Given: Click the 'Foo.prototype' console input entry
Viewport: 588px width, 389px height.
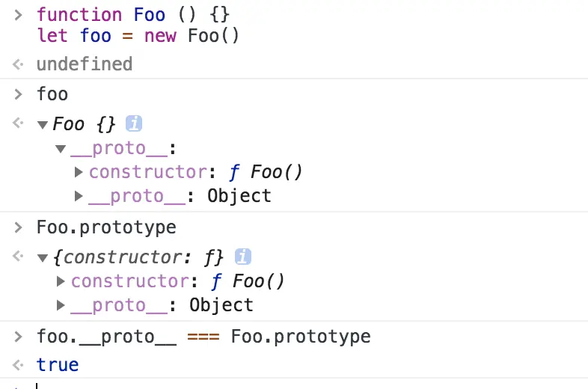Looking at the screenshot, I should click(106, 227).
